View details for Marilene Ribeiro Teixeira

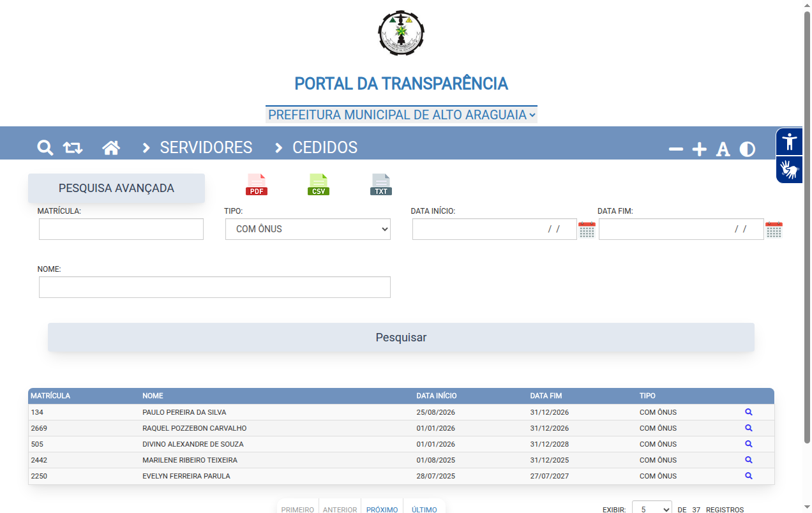(749, 460)
